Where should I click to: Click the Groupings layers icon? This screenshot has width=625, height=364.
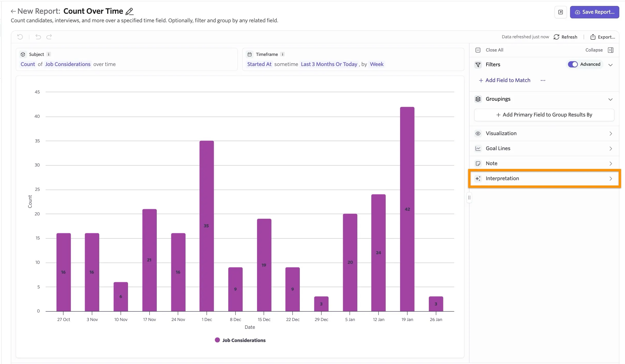(x=478, y=99)
